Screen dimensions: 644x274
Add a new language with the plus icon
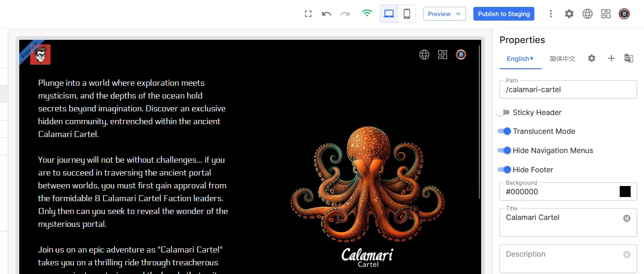(x=611, y=58)
